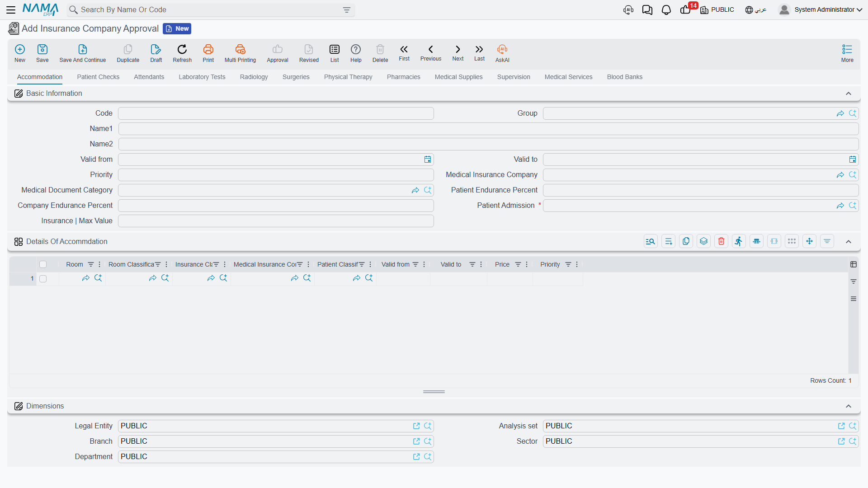Focus the Name1 input field

(x=488, y=129)
